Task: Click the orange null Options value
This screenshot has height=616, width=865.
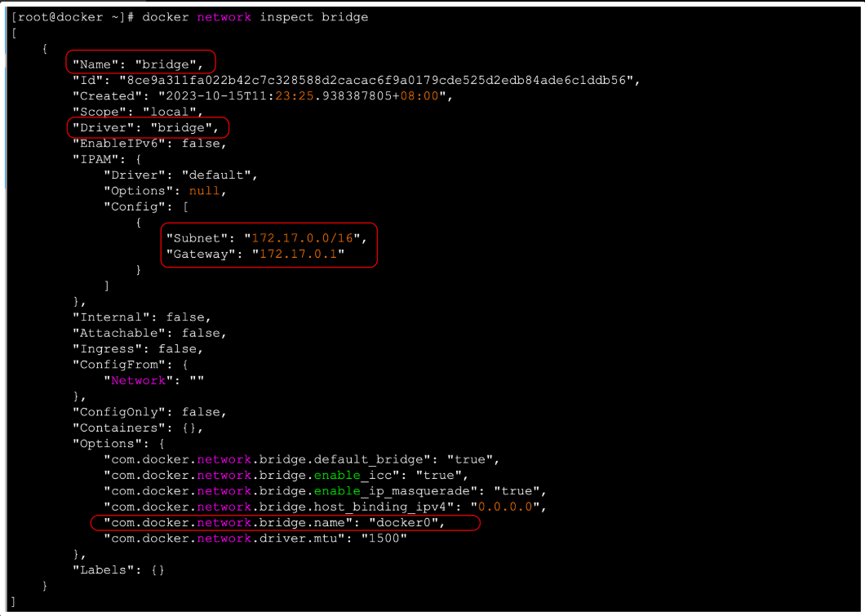Action: (x=204, y=191)
